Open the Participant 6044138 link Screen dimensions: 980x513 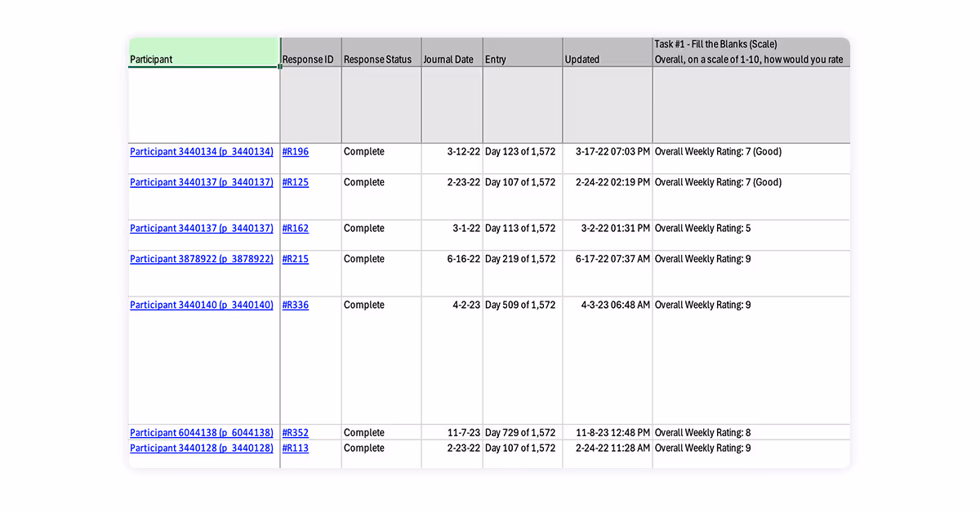202,432
